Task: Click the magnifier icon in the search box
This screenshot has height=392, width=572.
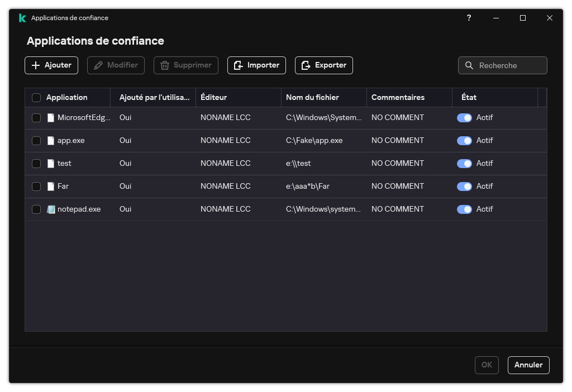Action: pyautogui.click(x=469, y=65)
